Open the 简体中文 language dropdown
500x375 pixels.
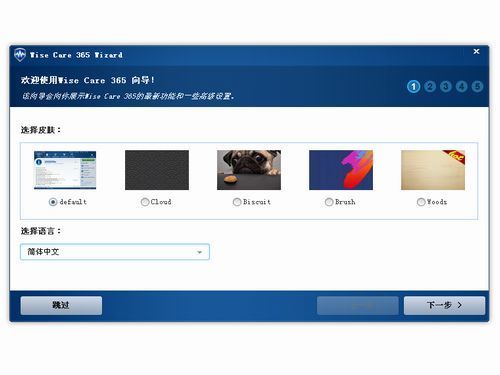(x=115, y=252)
